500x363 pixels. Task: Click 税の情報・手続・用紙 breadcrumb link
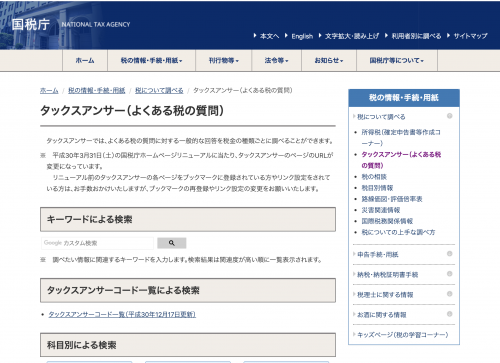[x=97, y=90]
